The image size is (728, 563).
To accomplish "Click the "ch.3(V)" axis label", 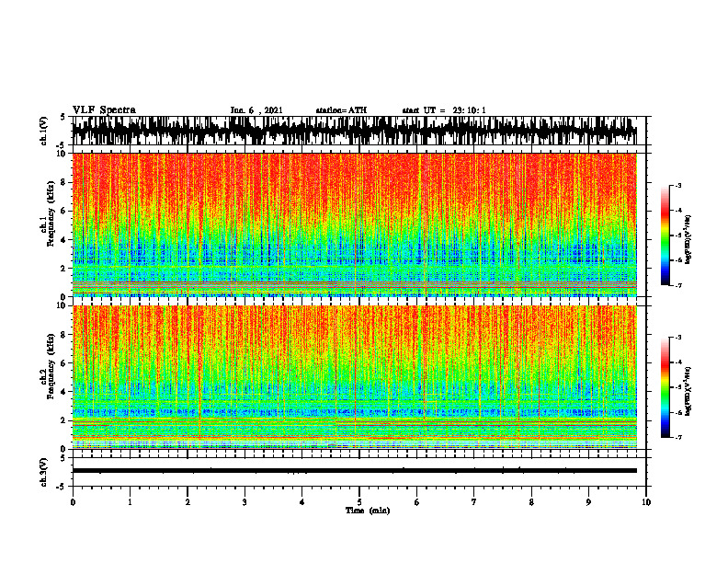I will pyautogui.click(x=43, y=472).
